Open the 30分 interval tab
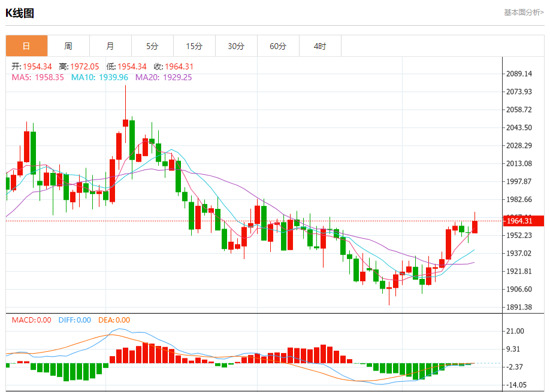The image size is (550, 392). point(236,46)
